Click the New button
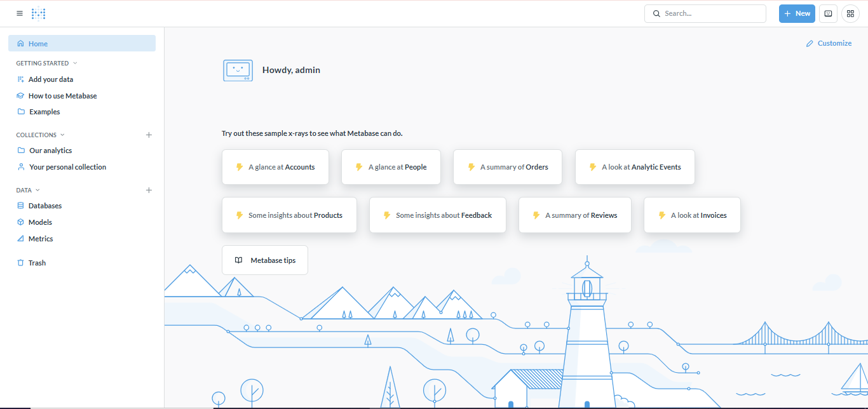The height and width of the screenshot is (409, 868). [x=797, y=13]
